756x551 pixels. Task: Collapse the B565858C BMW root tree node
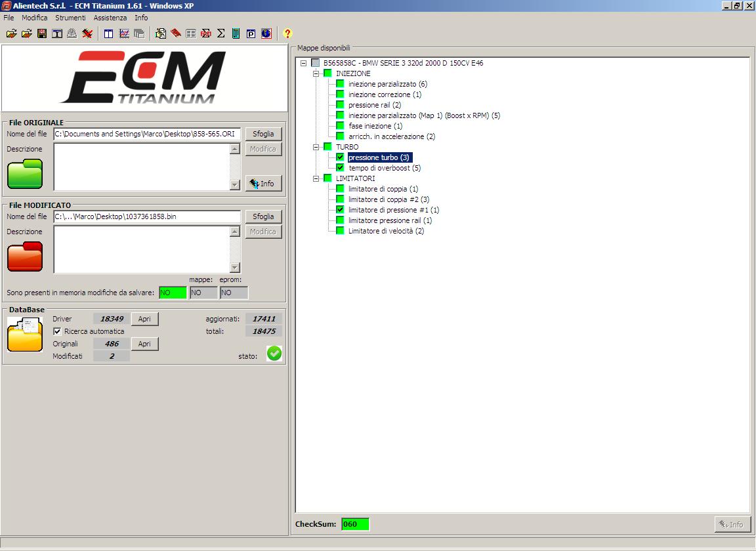[x=303, y=63]
